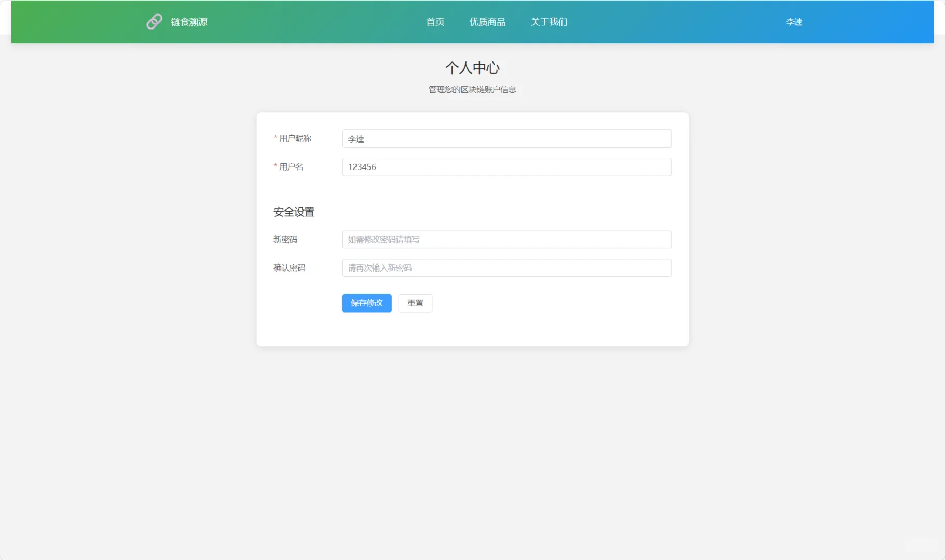Click the 用户名 field label

291,167
